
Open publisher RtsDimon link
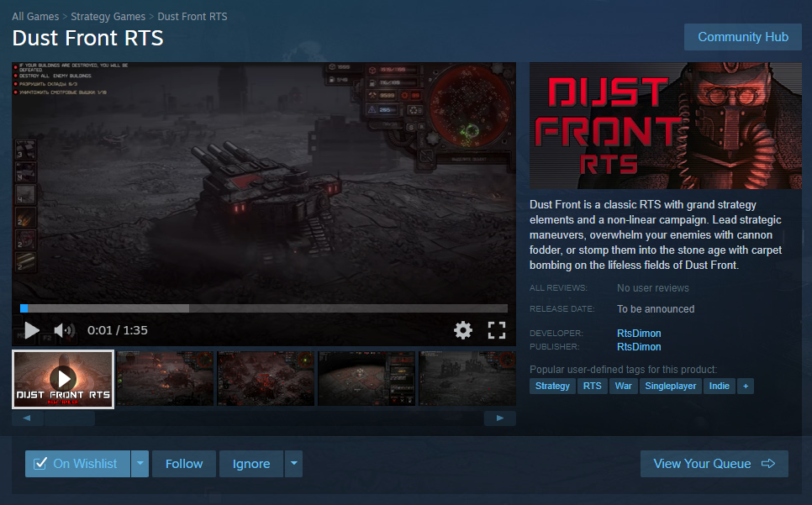pyautogui.click(x=639, y=347)
